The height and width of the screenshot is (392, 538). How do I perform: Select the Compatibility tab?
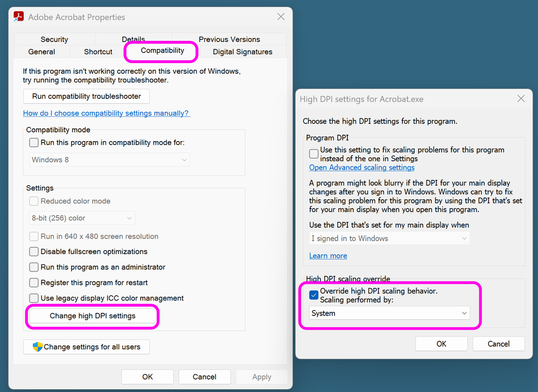pyautogui.click(x=162, y=51)
